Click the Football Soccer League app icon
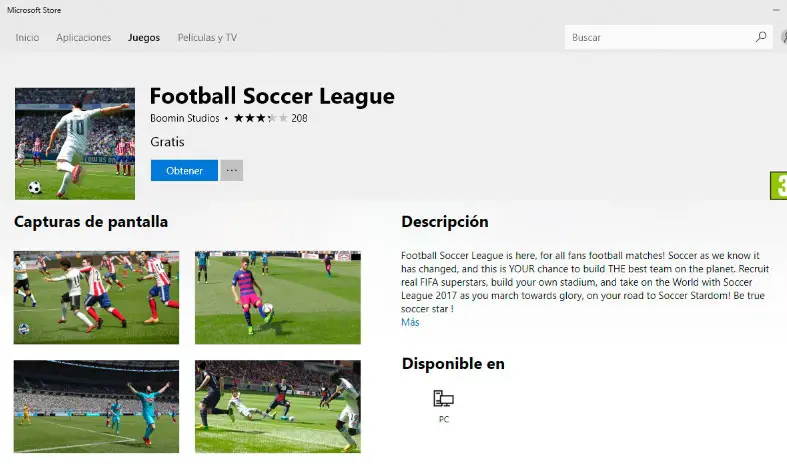Viewport: 787px width, 464px height. click(x=75, y=144)
